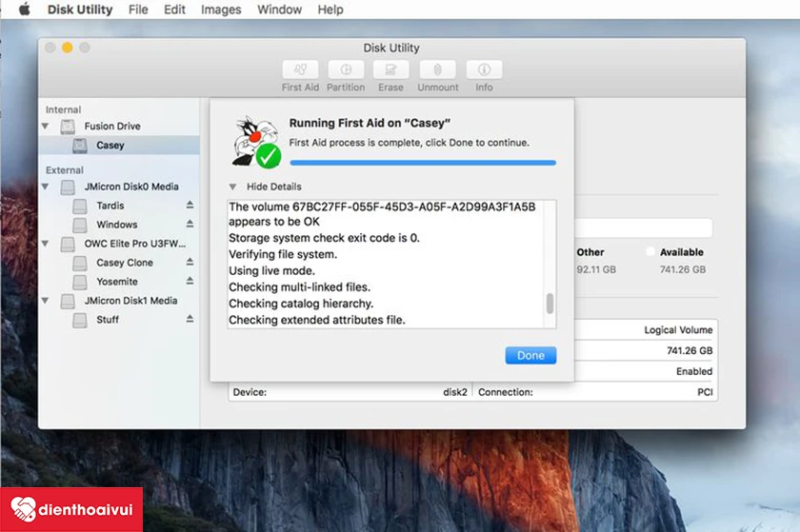Open the Images menu

click(221, 10)
